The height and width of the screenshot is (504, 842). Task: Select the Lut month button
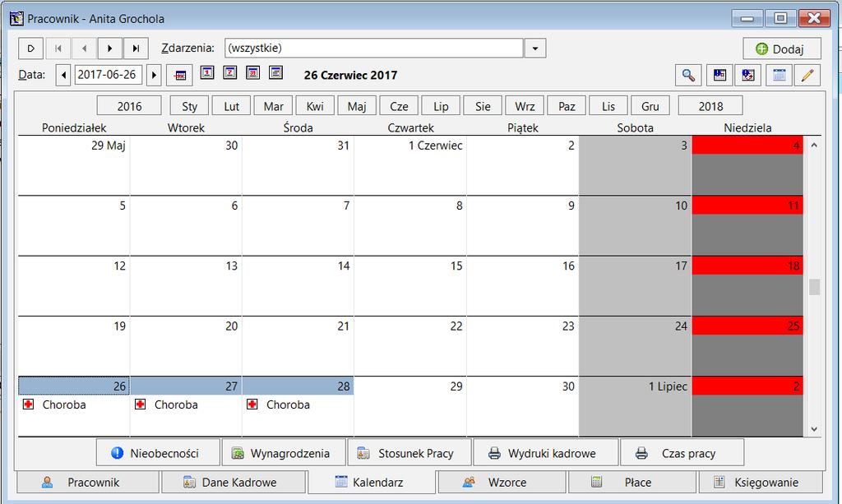(x=231, y=106)
